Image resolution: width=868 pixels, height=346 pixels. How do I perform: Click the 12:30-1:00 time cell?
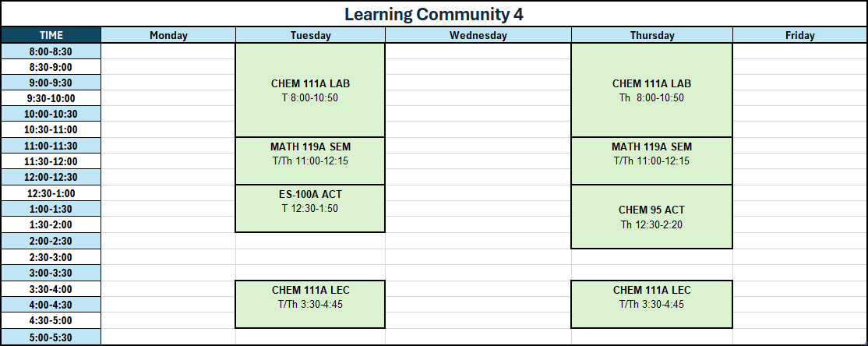click(51, 193)
